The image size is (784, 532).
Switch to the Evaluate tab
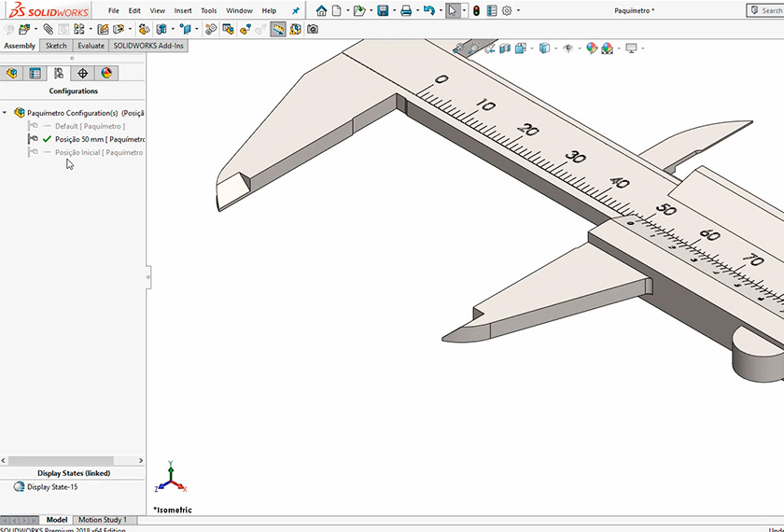[91, 46]
